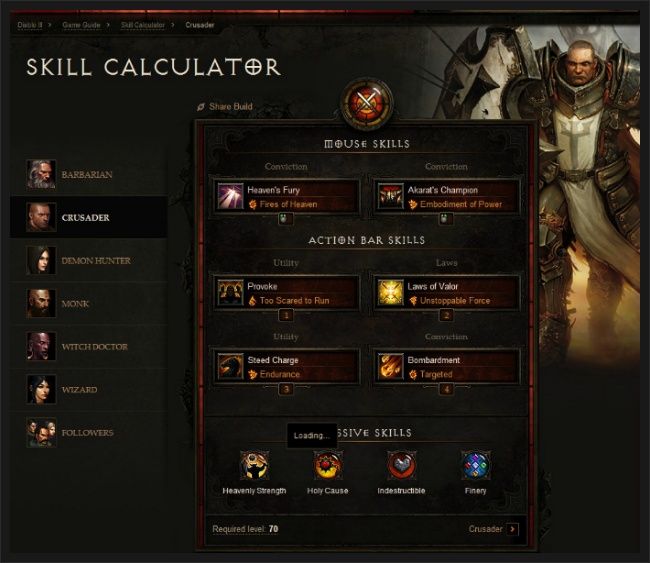Click the Indestructible passive skill icon

click(401, 466)
